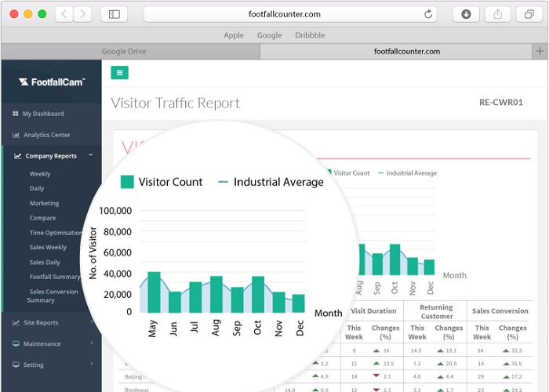Click the Safari forward arrow

coord(82,14)
